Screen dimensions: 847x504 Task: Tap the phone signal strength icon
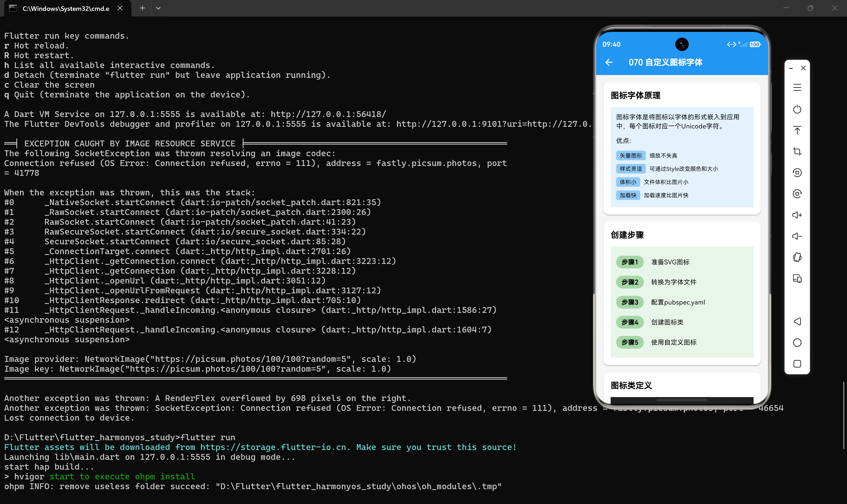(x=743, y=44)
